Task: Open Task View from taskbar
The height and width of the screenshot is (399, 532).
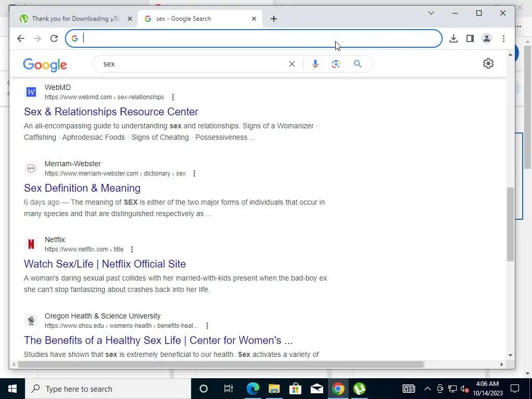Action: point(229,389)
